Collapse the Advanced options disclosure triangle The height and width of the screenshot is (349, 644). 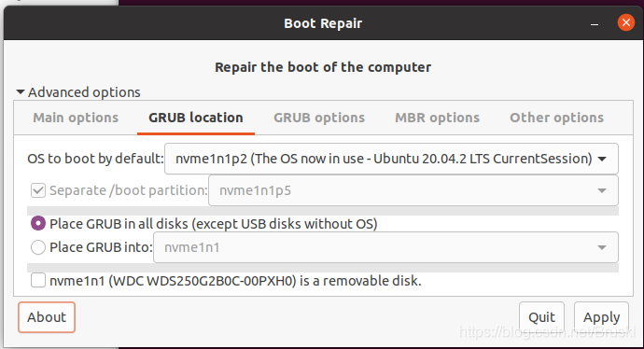(21, 92)
